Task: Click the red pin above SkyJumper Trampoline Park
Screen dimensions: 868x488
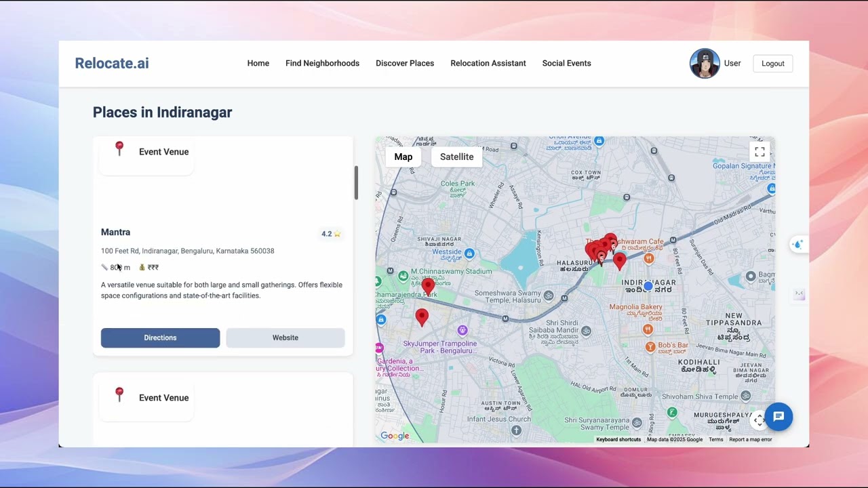Action: pyautogui.click(x=422, y=317)
